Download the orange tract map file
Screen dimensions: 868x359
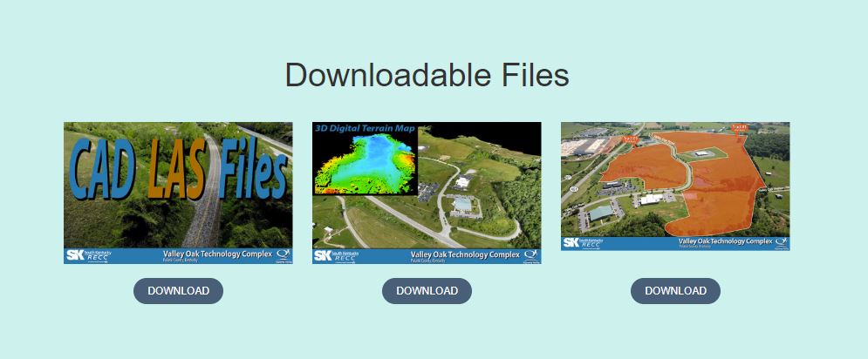click(x=675, y=291)
